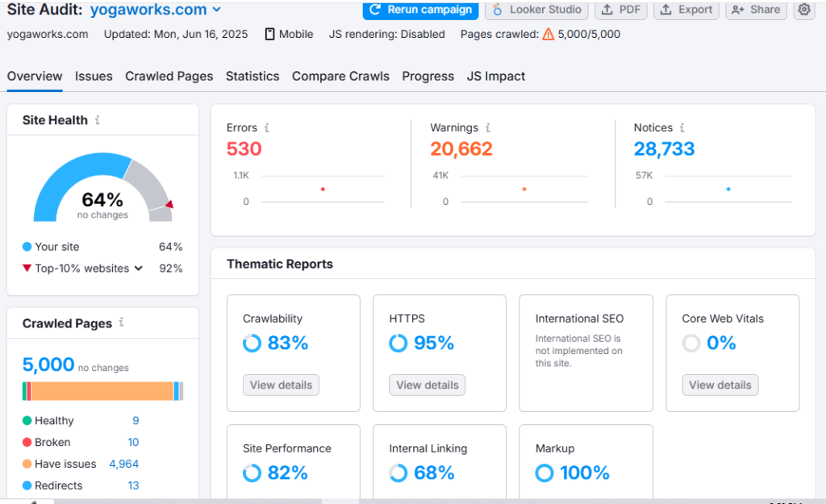Click the Updated: Mon, Jun 16, 2025 text
The width and height of the screenshot is (826, 504).
[175, 34]
